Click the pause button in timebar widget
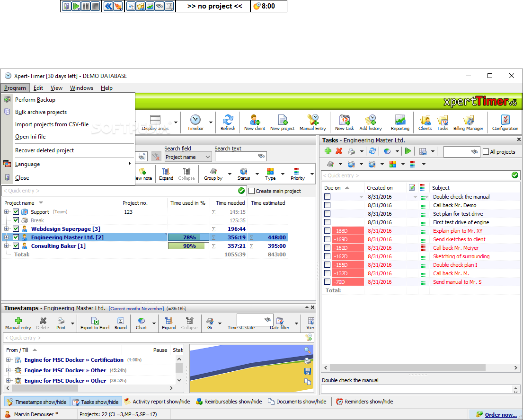This screenshot has width=523, height=420. pos(86,6)
